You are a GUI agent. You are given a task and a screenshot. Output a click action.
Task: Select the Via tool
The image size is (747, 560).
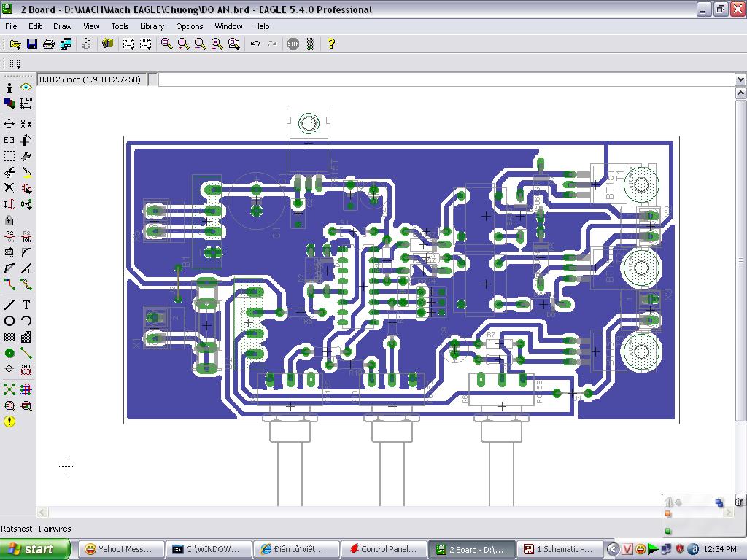(9, 353)
